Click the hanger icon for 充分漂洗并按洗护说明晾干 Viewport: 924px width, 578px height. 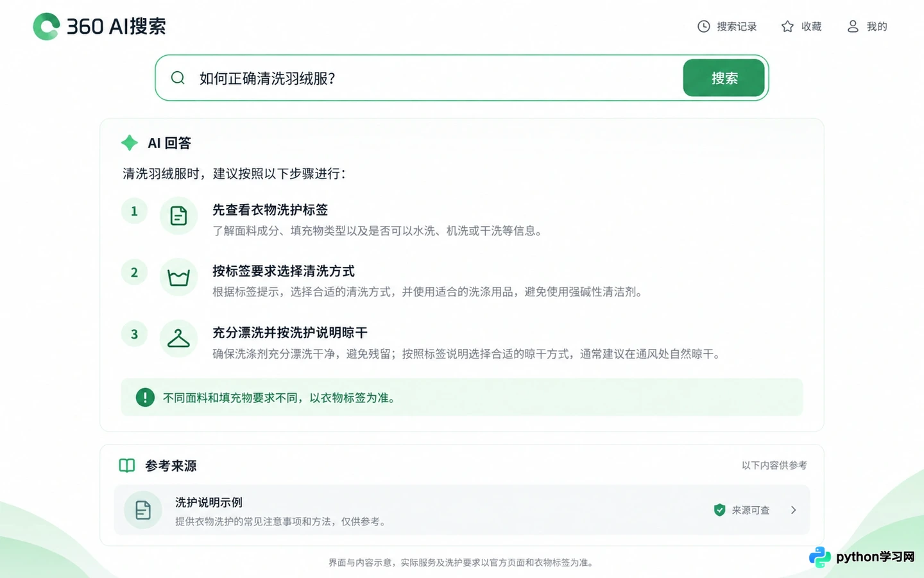(x=178, y=339)
